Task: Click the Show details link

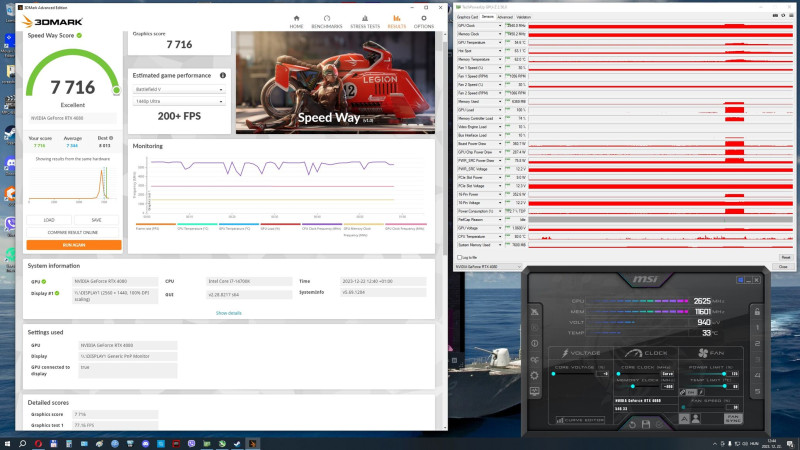Action: point(229,313)
